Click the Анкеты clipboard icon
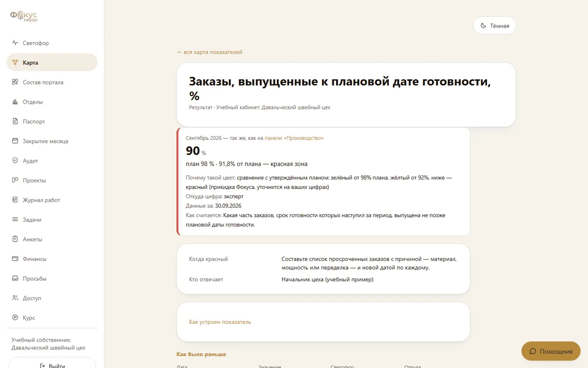This screenshot has height=368, width=588. [15, 239]
